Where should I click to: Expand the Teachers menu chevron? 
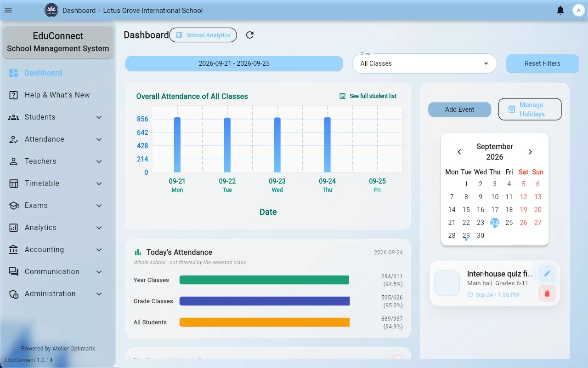point(99,161)
